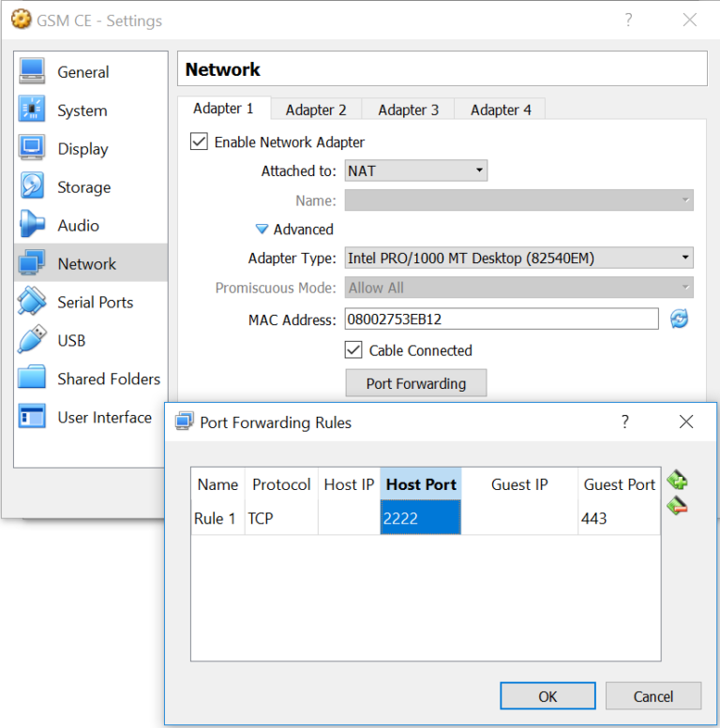The image size is (720, 728).
Task: Remove the selected port forwarding rule
Action: pyautogui.click(x=677, y=507)
